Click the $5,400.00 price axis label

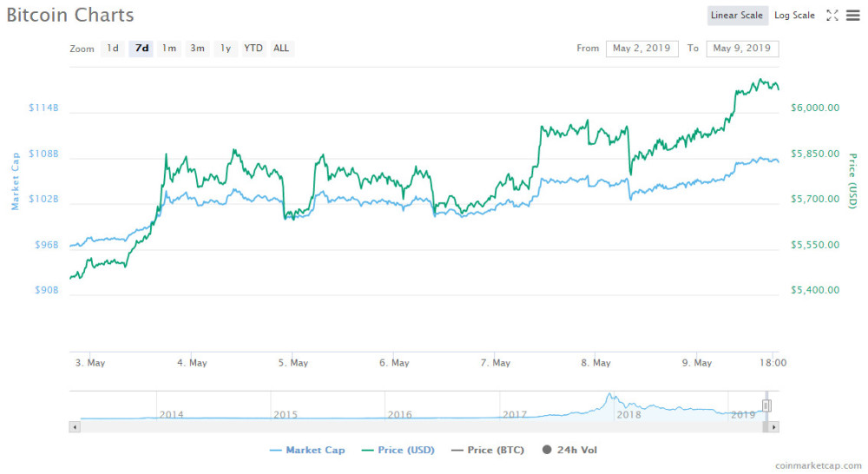(815, 290)
